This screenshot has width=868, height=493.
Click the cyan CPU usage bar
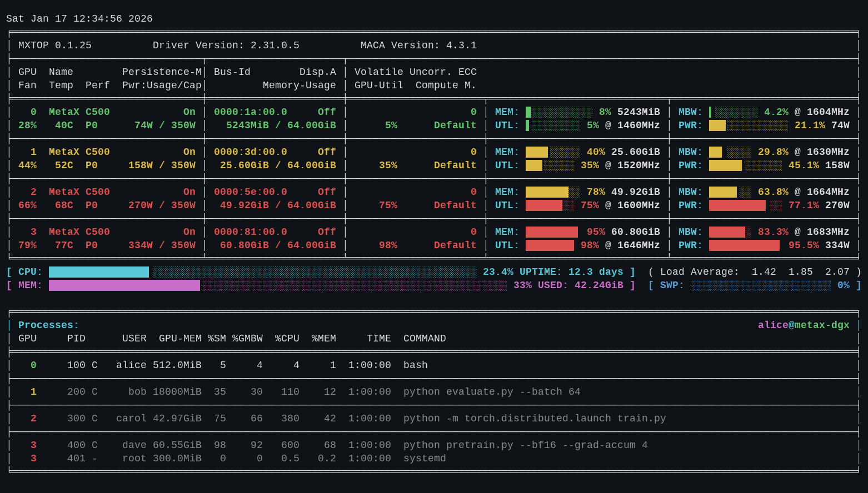(263, 272)
